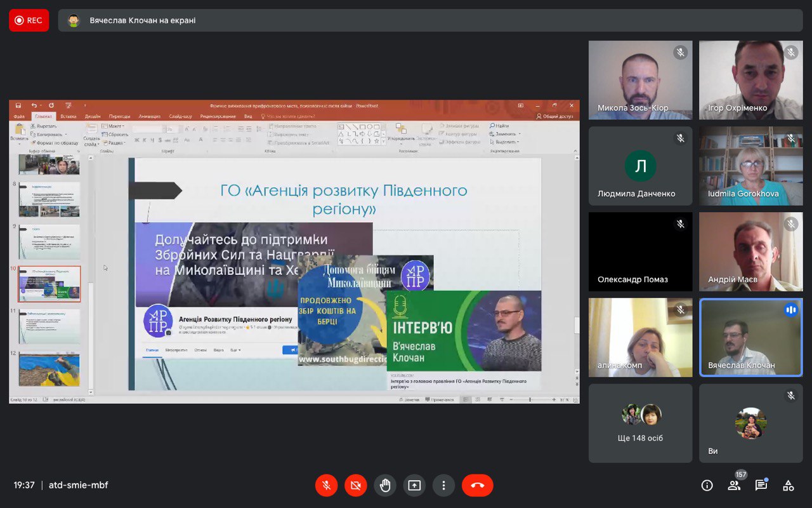This screenshot has width=812, height=508.
Task: Select Олександр Помаз tile
Action: [x=641, y=252]
